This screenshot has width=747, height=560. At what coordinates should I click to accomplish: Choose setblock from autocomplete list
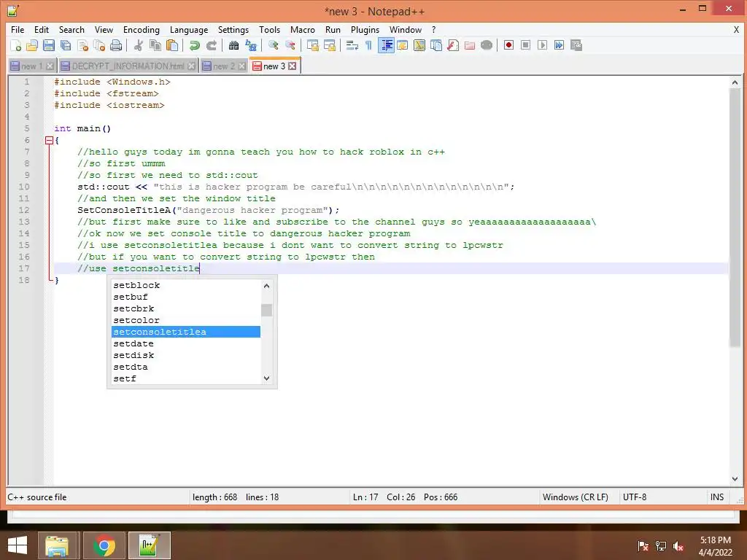[x=186, y=285]
